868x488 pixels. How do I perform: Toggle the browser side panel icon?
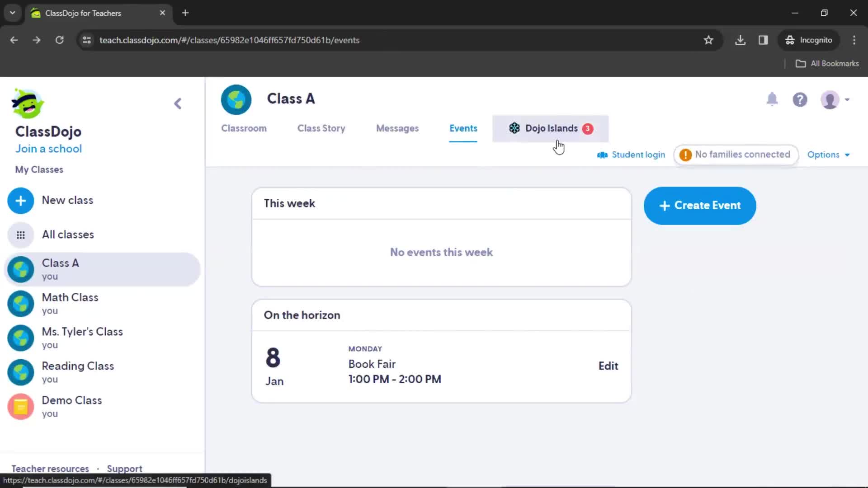(763, 40)
